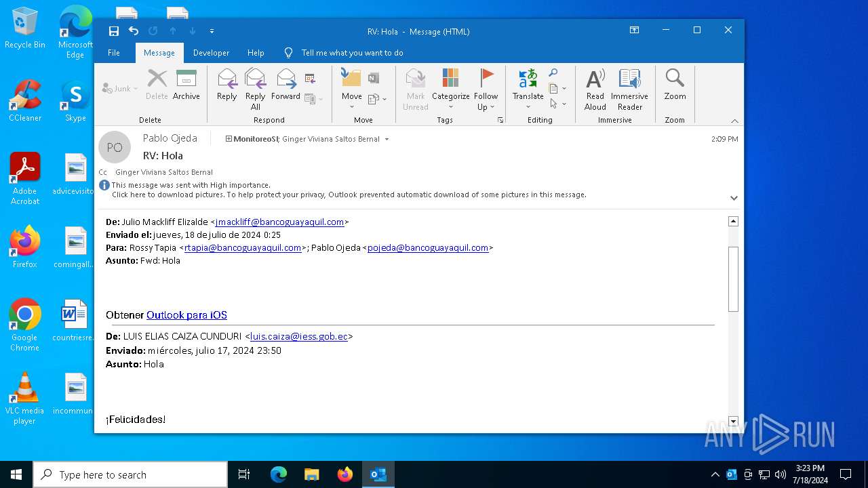The width and height of the screenshot is (868, 488).
Task: Collapse the ribbon with the chevron
Action: [x=734, y=121]
